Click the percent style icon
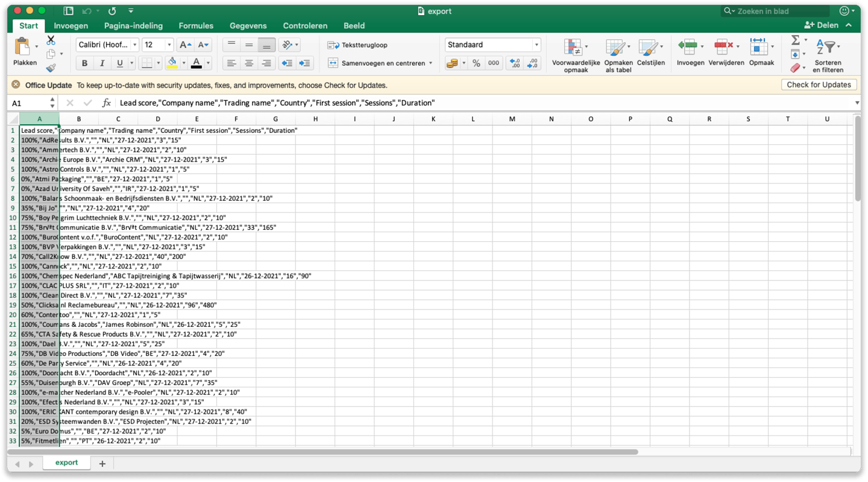The image size is (868, 482). point(476,63)
